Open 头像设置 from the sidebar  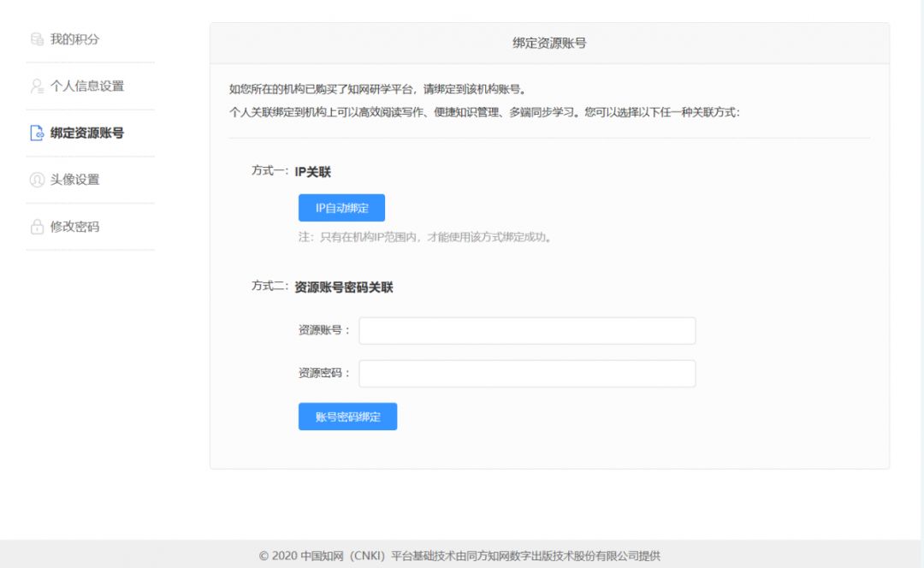pos(75,180)
